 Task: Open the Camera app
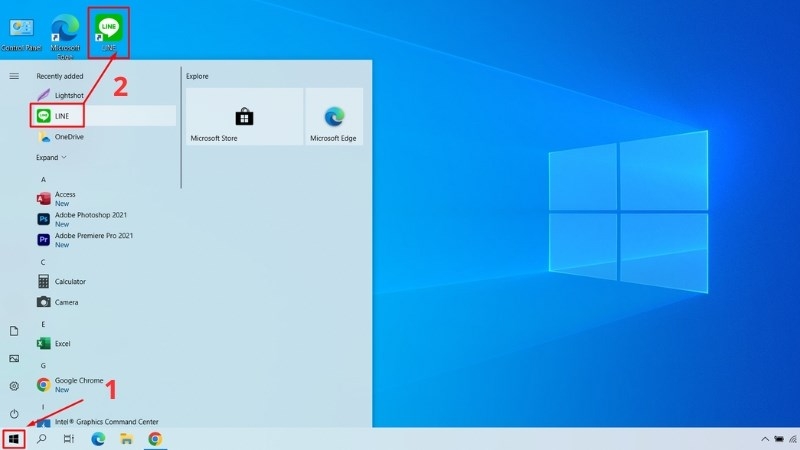click(x=66, y=302)
